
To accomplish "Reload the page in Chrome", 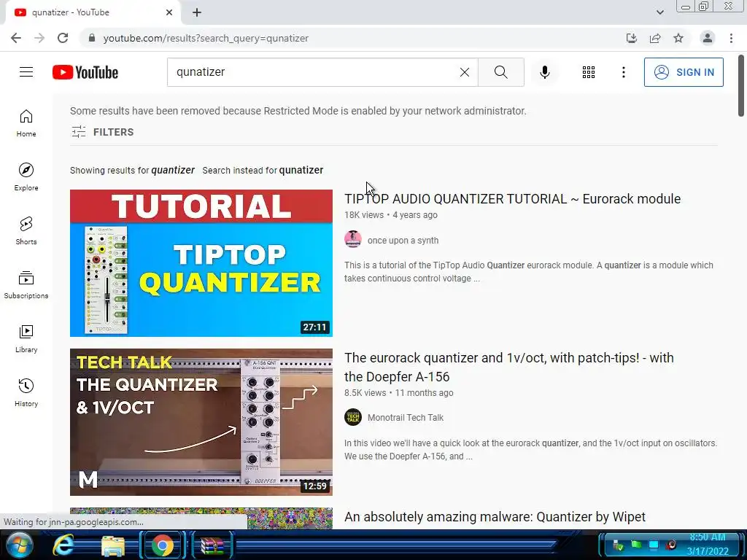I will click(63, 38).
